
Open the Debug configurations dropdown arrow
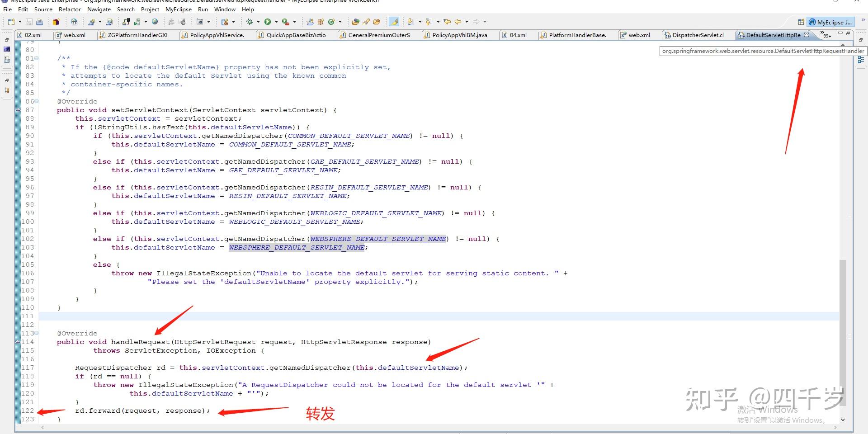click(258, 22)
